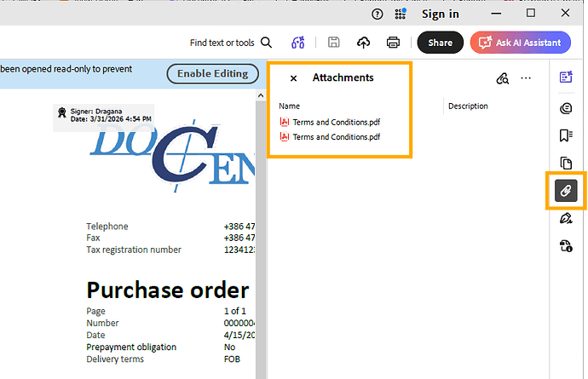
Task: Maximize the Acrobat window
Action: click(x=531, y=13)
